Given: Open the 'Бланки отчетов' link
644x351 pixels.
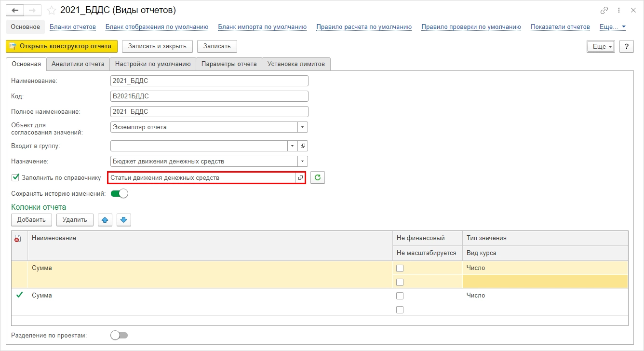Looking at the screenshot, I should pyautogui.click(x=73, y=27).
